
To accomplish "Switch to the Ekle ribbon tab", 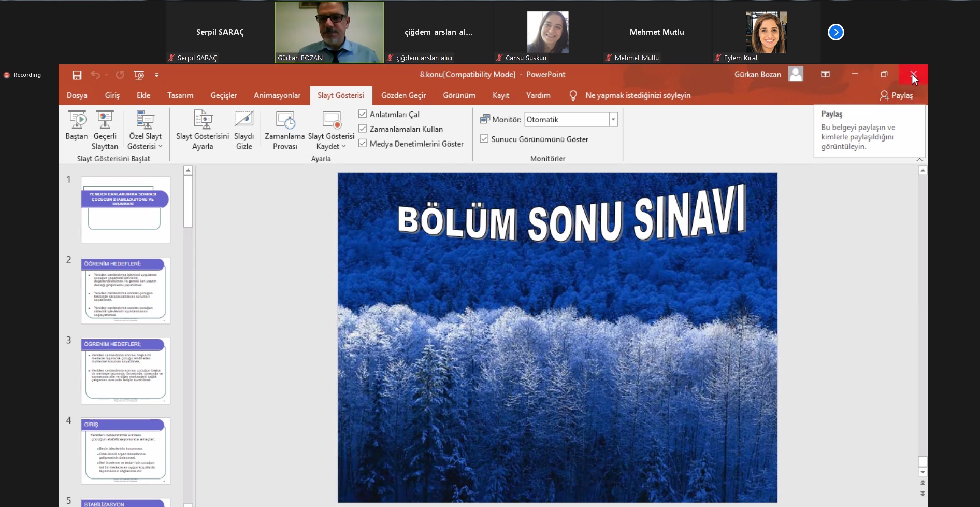I will 143,95.
